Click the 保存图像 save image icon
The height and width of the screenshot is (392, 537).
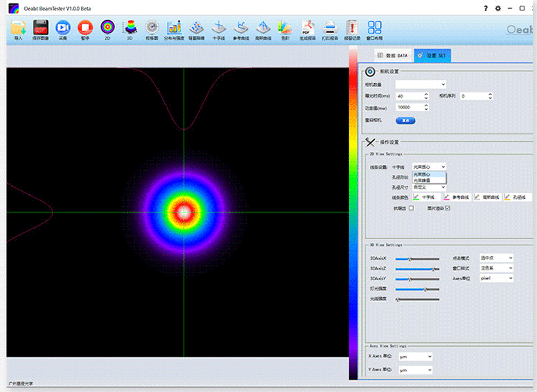point(41,29)
